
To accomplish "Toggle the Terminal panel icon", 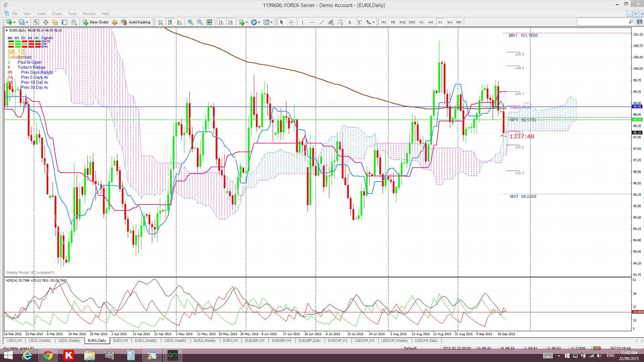I will coord(64,22).
